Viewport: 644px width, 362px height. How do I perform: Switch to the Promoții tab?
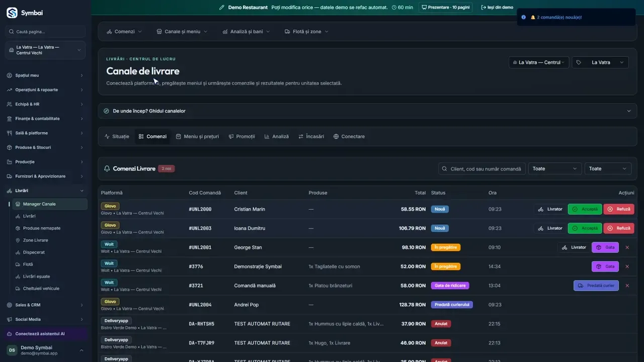click(x=242, y=137)
